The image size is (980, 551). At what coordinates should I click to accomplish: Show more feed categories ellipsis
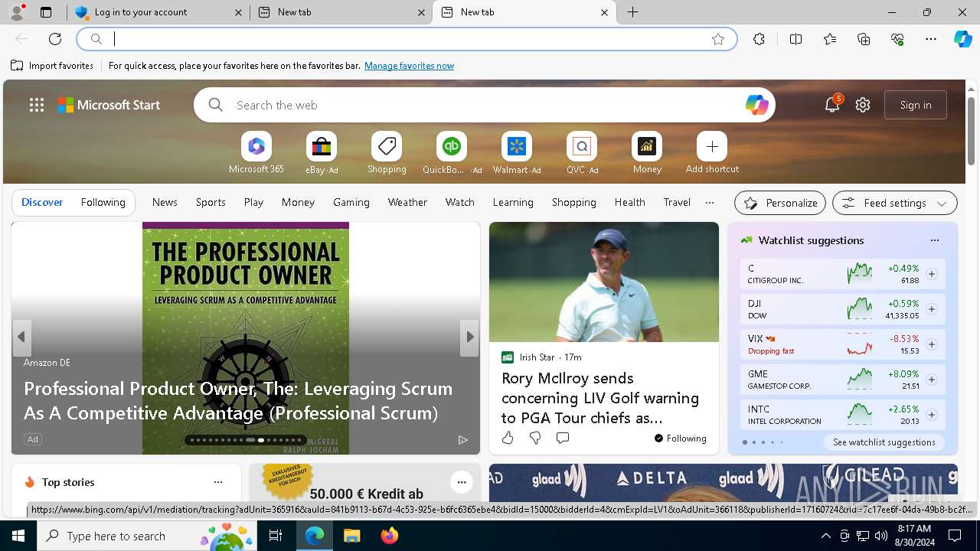pos(710,203)
